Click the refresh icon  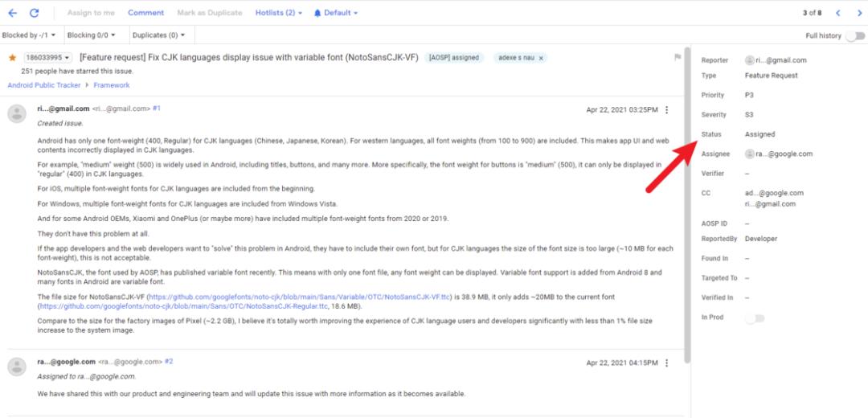[x=35, y=13]
